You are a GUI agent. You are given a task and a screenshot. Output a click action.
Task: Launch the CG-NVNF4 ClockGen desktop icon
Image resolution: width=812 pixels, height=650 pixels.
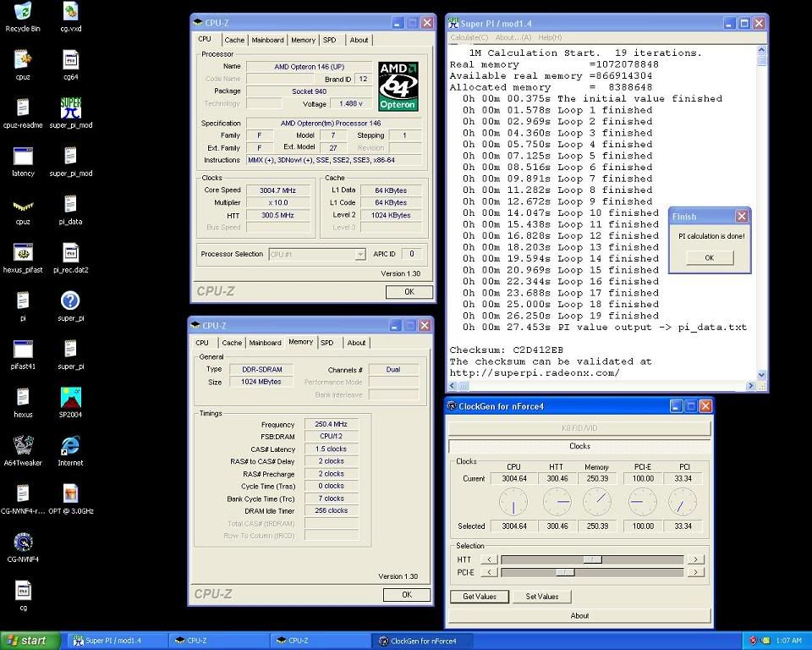[23, 542]
